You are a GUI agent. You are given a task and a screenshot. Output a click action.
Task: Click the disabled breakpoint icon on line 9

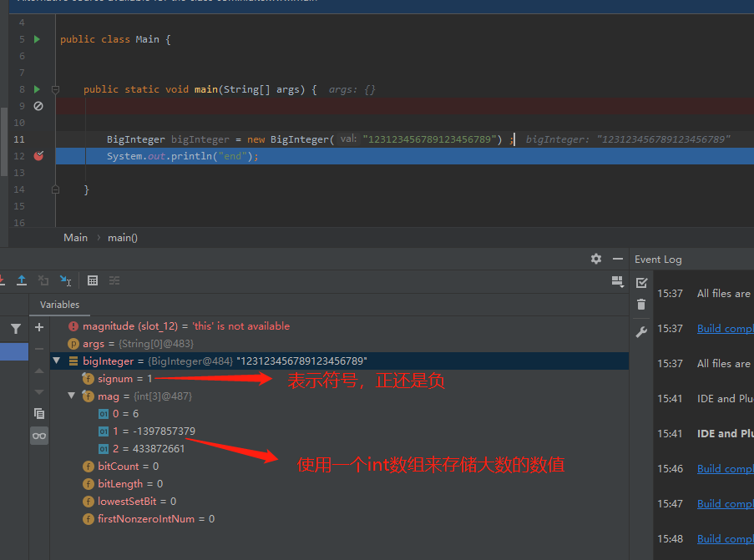[38, 106]
